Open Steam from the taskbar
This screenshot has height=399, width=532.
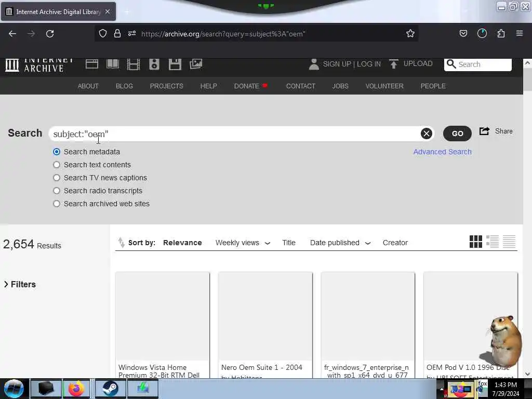110,389
